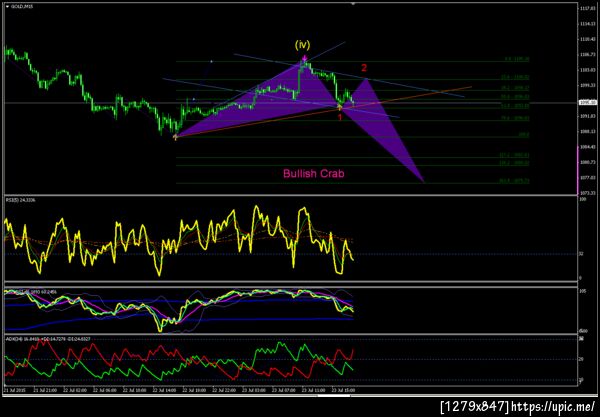Viewport: 600px width, 417px height.
Task: Select the Bullish Crab pattern label
Action: click(313, 174)
